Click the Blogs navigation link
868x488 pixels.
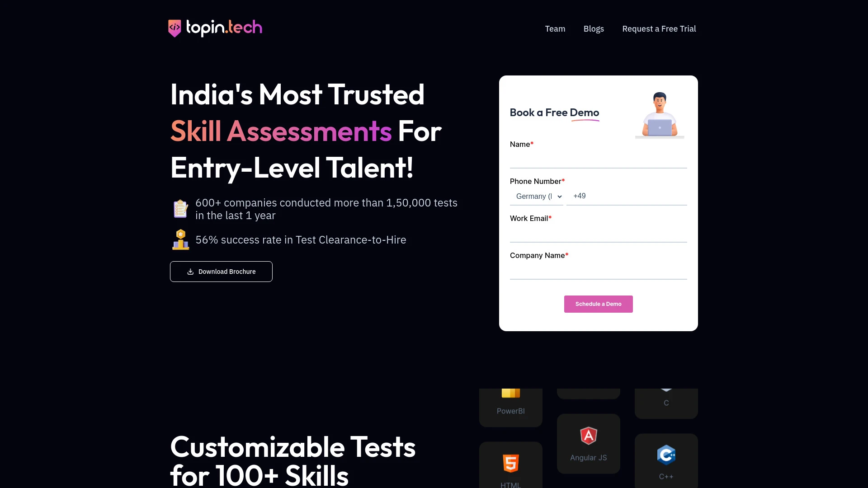[593, 28]
